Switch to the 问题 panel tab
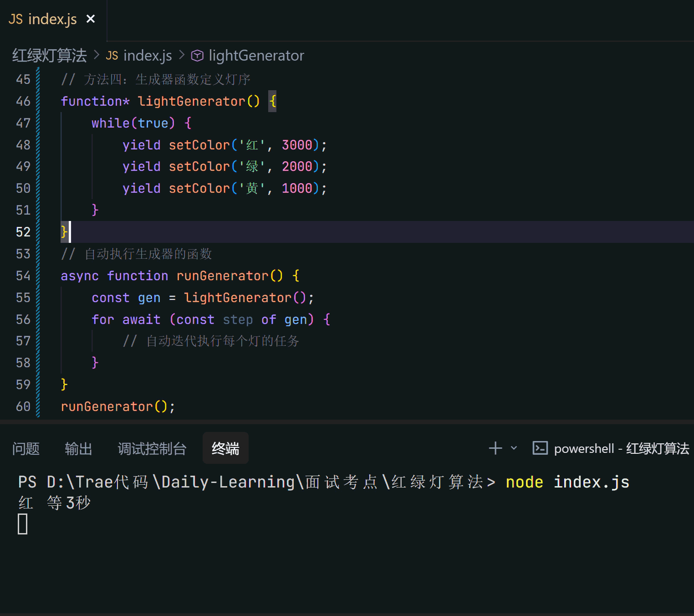The image size is (694, 616). point(26,449)
